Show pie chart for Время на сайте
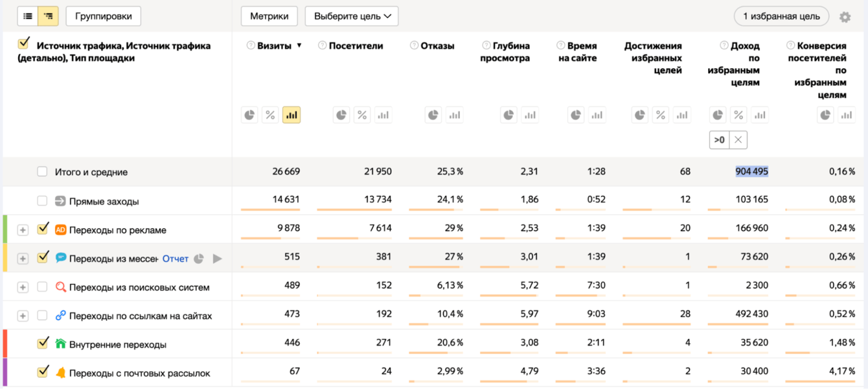 (576, 115)
